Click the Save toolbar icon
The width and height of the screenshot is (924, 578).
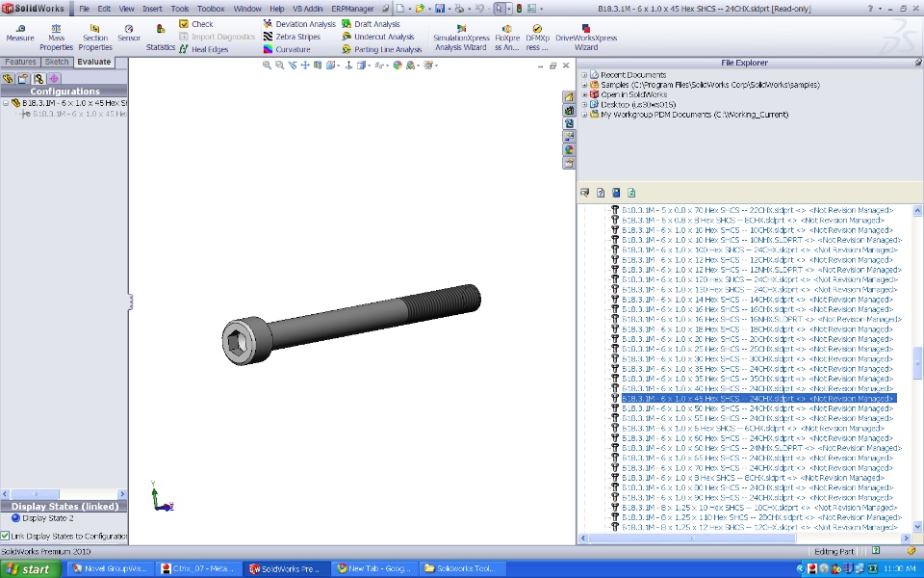440,9
